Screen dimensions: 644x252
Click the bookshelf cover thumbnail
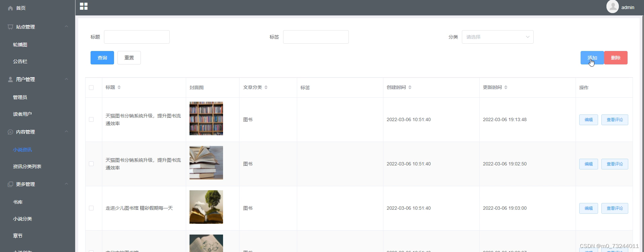[x=206, y=118]
